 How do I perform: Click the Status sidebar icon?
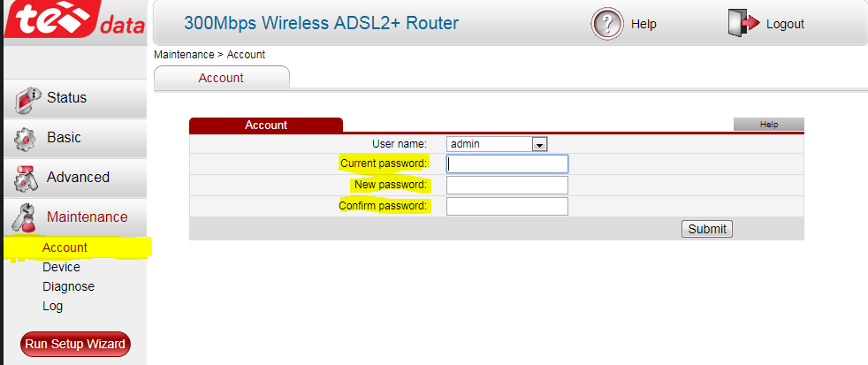pos(29,97)
